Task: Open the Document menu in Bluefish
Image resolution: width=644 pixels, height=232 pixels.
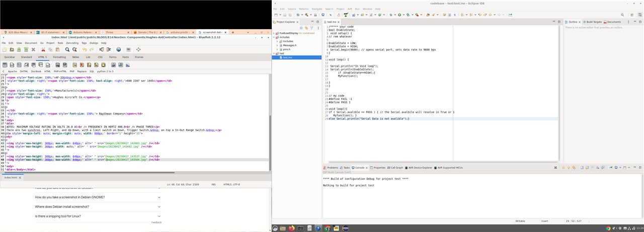Action: coord(31,43)
